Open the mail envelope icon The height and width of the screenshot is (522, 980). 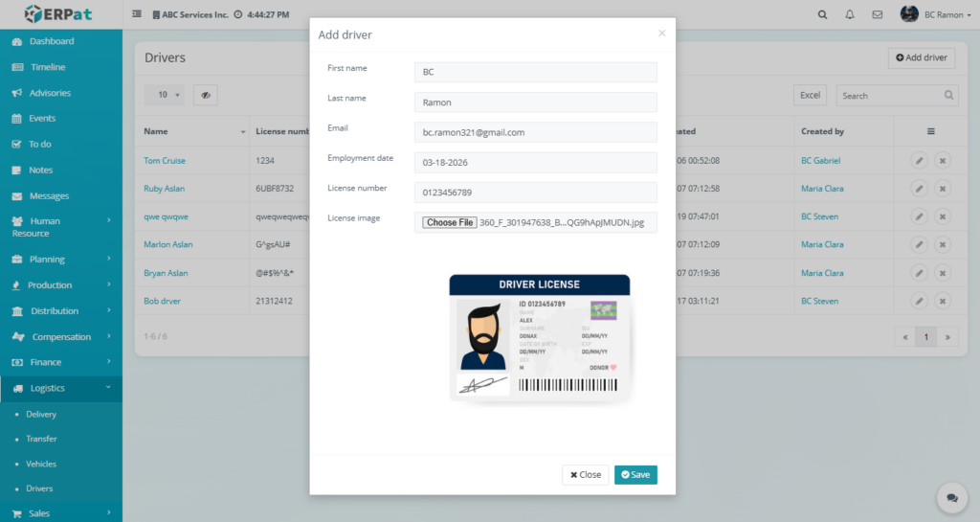878,14
